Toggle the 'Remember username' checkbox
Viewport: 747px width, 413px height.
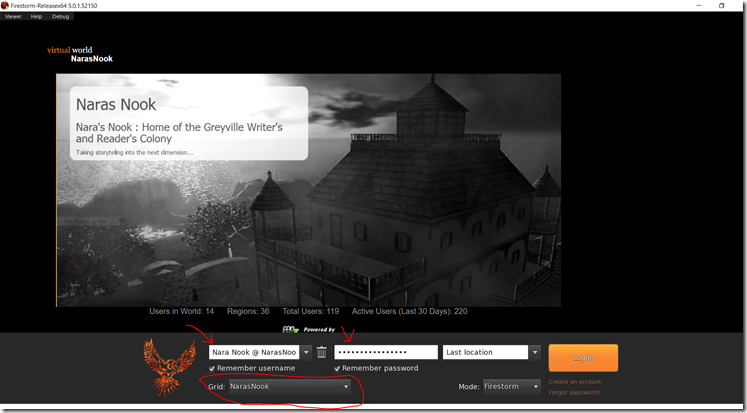click(x=212, y=368)
